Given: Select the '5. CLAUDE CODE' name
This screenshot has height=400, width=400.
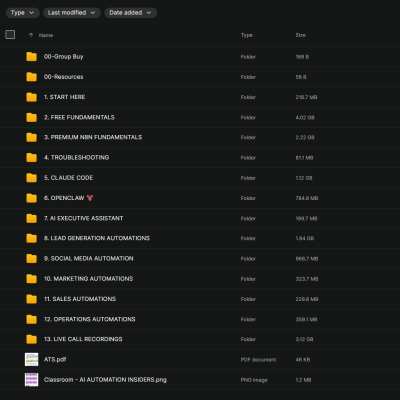Looking at the screenshot, I should tap(68, 178).
